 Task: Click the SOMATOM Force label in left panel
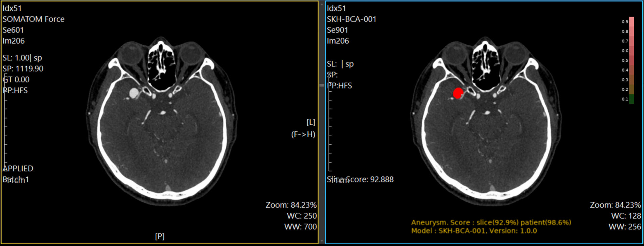pos(34,19)
